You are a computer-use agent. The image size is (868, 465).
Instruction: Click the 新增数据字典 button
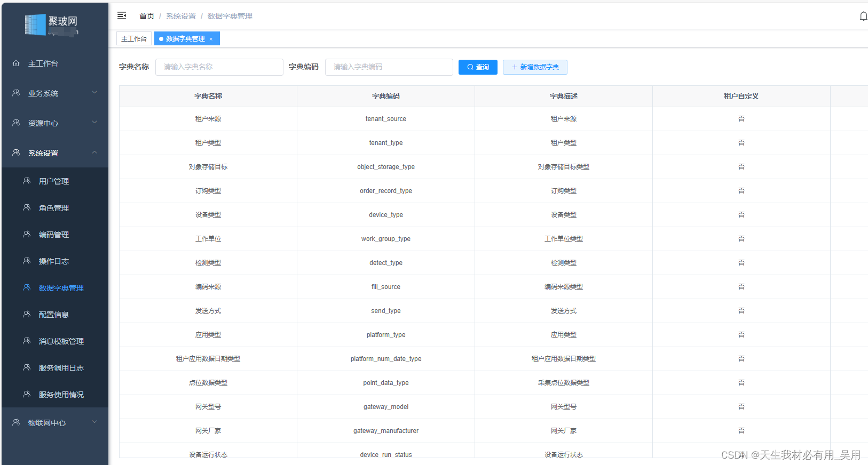point(535,67)
